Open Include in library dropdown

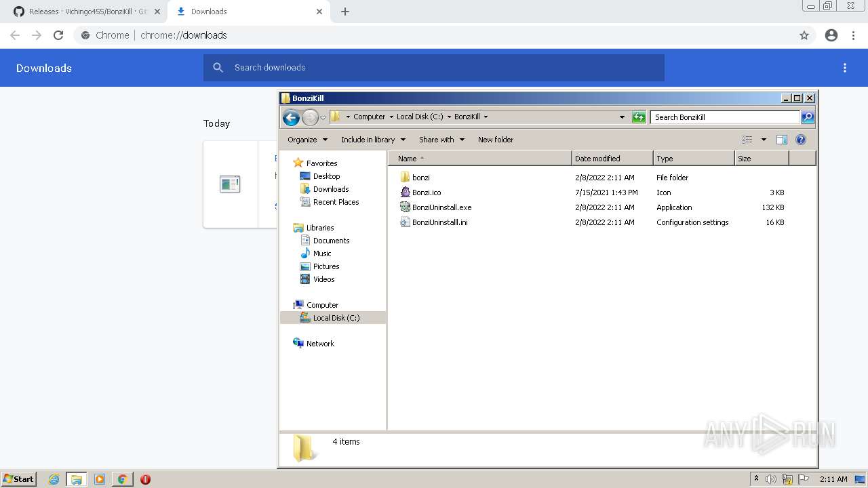[373, 140]
